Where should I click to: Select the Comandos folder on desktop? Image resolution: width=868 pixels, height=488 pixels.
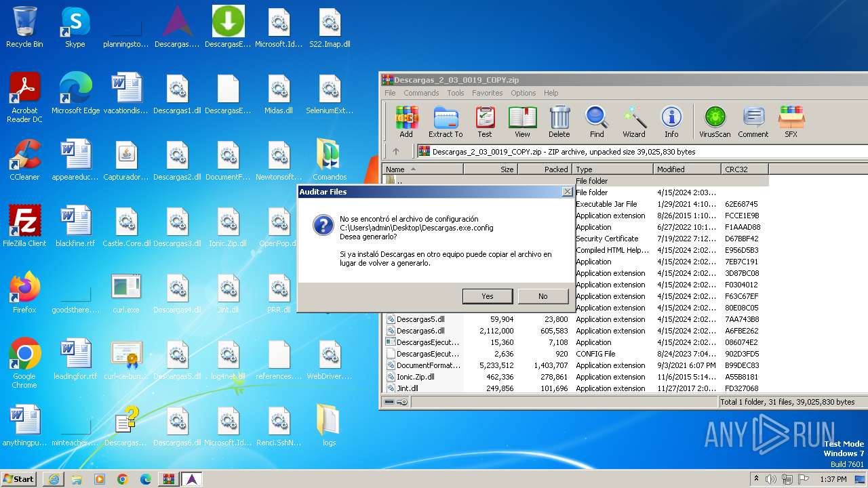tap(330, 160)
